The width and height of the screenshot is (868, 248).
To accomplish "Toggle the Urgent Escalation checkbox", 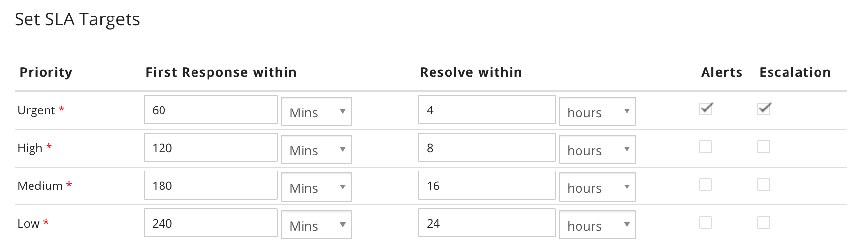I will (764, 109).
